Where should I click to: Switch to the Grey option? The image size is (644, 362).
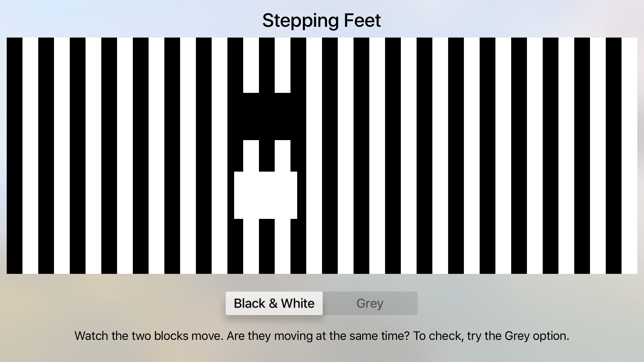point(370,303)
